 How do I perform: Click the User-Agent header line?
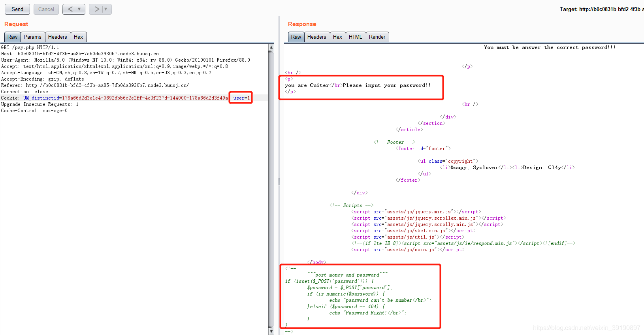pos(125,60)
